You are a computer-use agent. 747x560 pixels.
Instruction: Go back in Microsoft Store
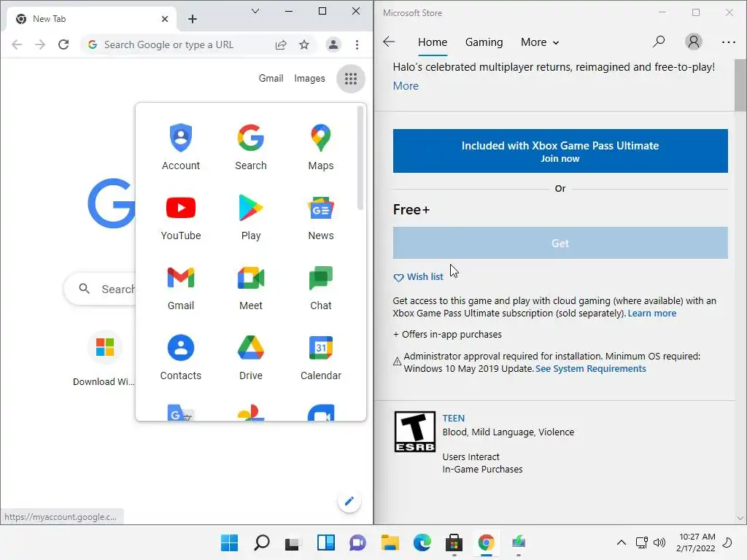click(389, 42)
